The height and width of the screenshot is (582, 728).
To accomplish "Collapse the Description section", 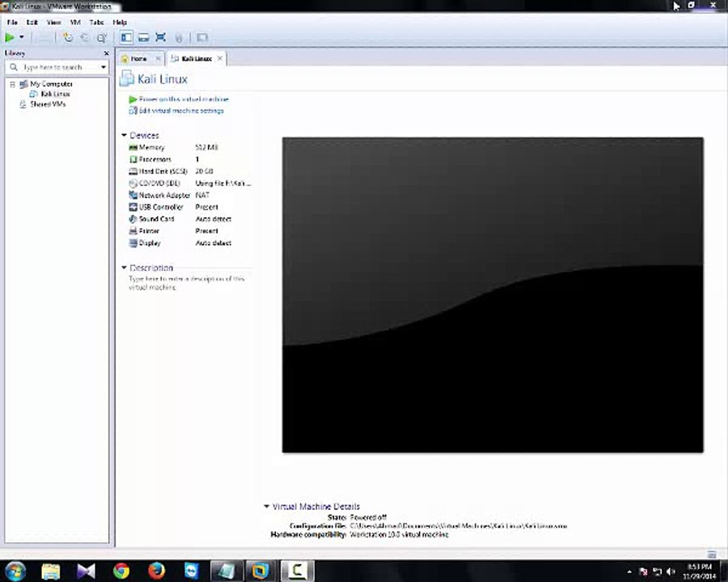I will tap(124, 268).
